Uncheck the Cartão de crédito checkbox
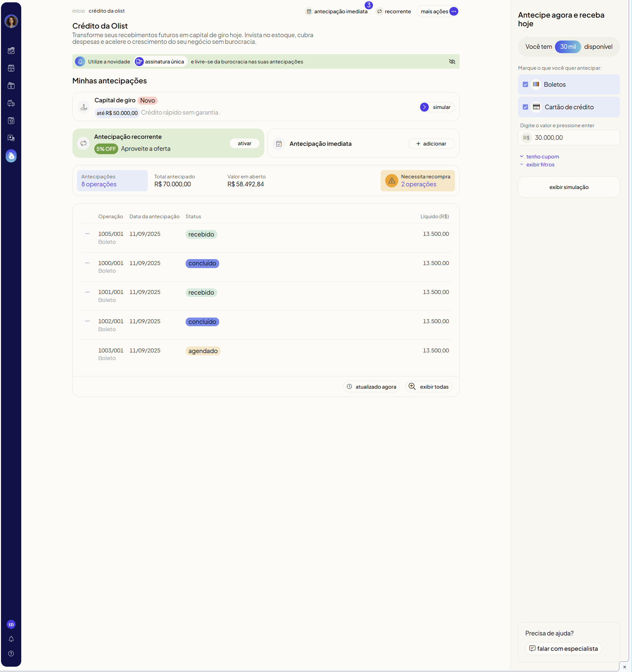The image size is (632, 672). 525,107
